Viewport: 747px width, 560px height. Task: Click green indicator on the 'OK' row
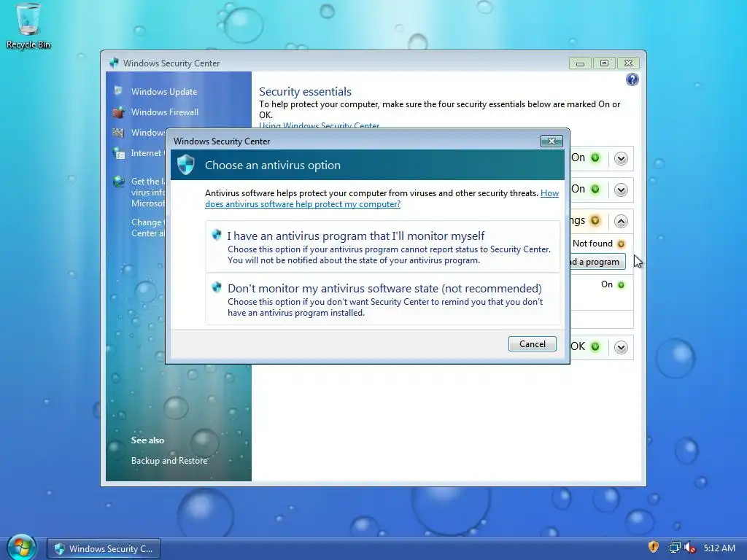point(595,346)
